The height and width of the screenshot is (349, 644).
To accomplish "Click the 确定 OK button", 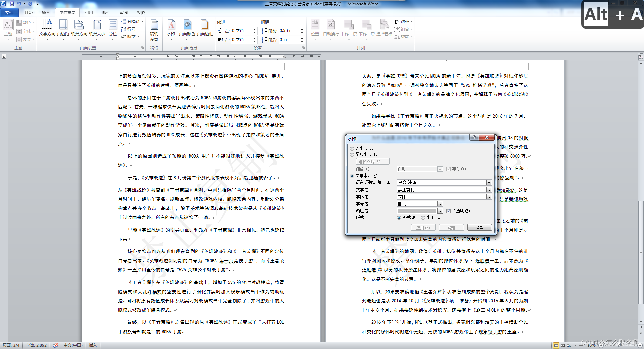I will (451, 228).
